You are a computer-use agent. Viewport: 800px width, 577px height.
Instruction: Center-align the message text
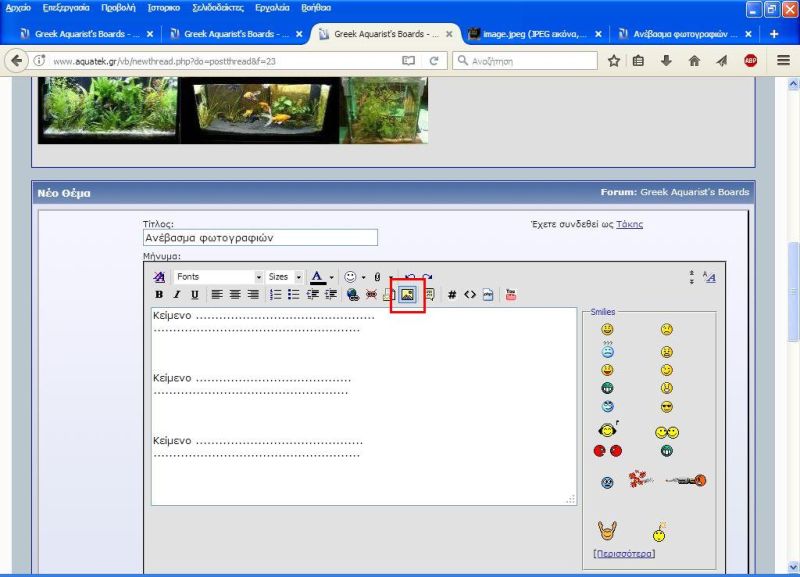click(236, 295)
